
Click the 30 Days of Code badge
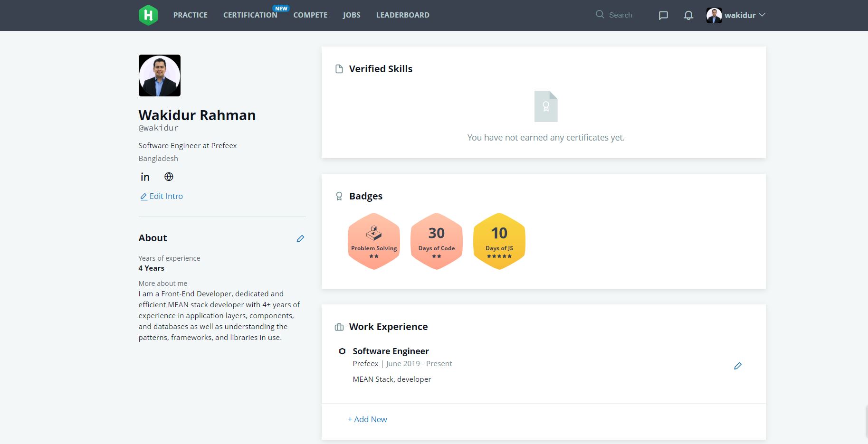pyautogui.click(x=437, y=241)
